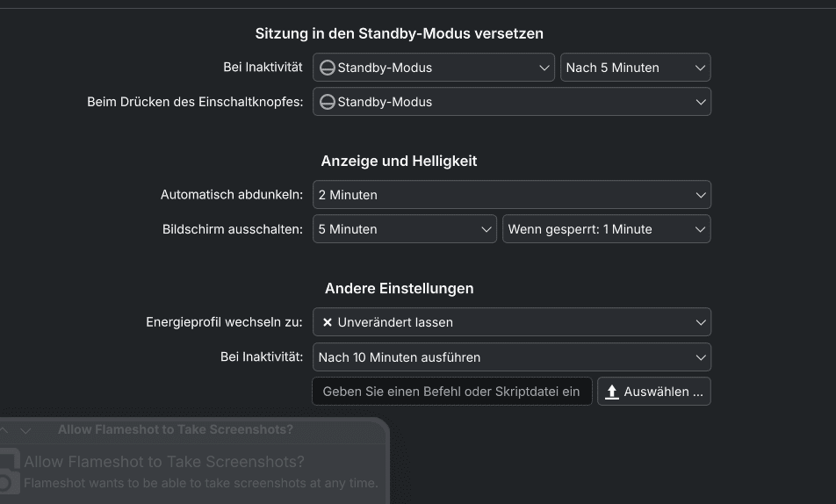Click the standby icon in the Einschaltknopf dropdown
The height and width of the screenshot is (504, 836).
327,102
